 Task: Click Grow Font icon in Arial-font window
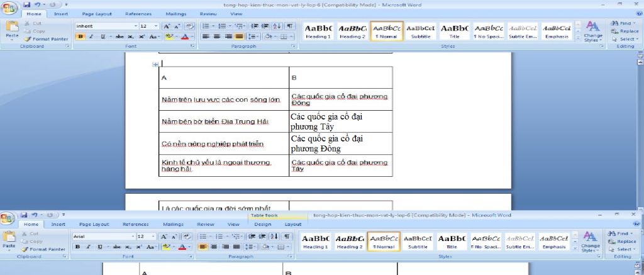point(164,237)
